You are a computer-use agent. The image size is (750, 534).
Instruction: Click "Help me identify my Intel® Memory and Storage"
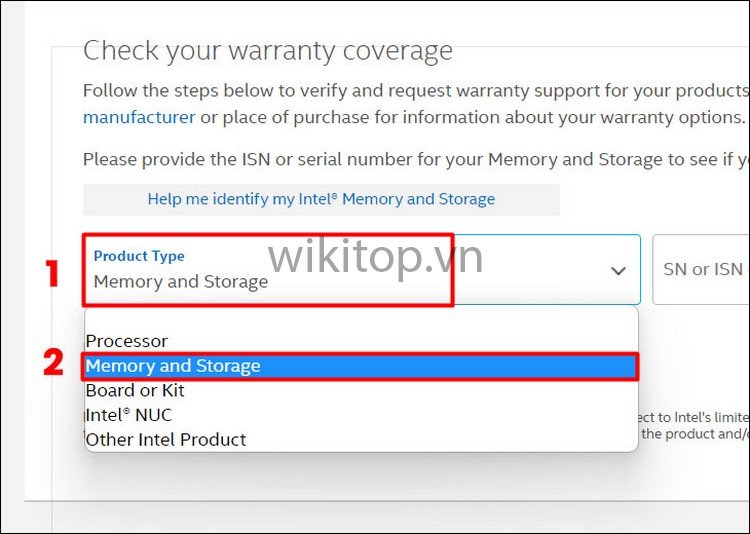pyautogui.click(x=321, y=199)
